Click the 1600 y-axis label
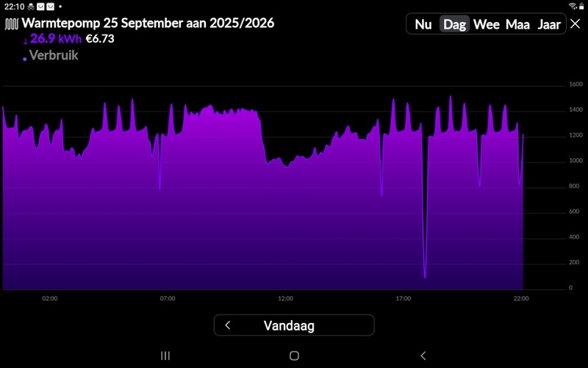588x368 pixels. coord(576,84)
